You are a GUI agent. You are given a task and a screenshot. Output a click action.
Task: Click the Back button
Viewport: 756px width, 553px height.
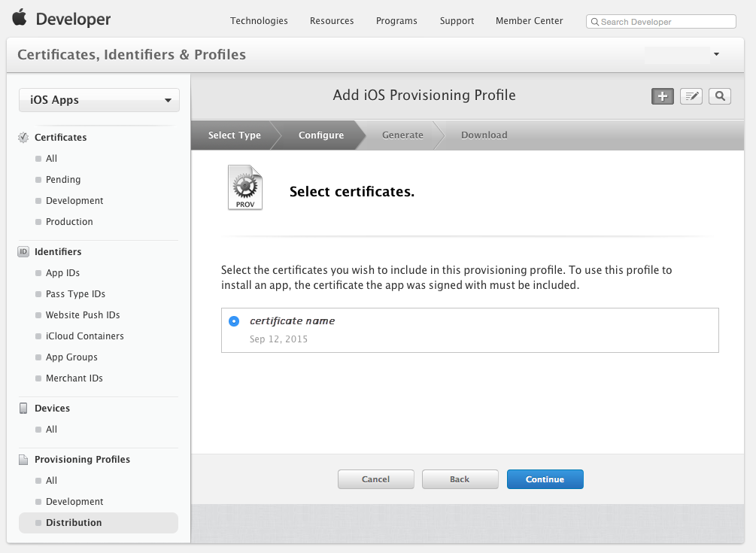coord(460,479)
